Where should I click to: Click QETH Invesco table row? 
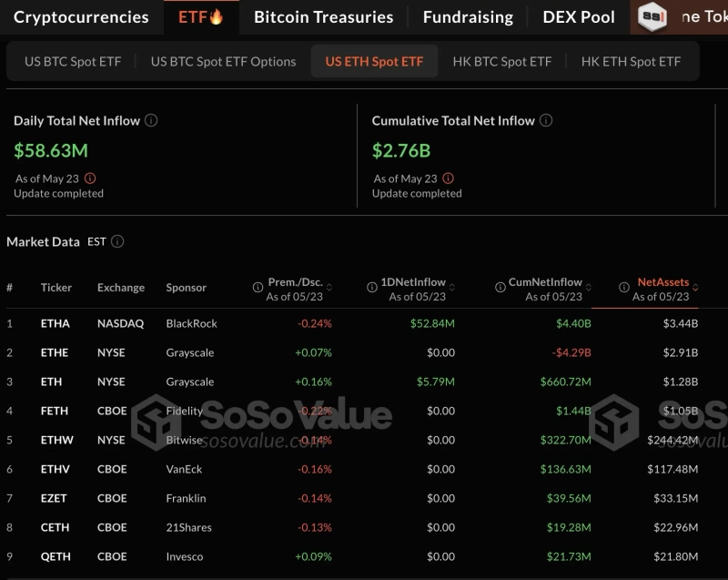[x=364, y=556]
